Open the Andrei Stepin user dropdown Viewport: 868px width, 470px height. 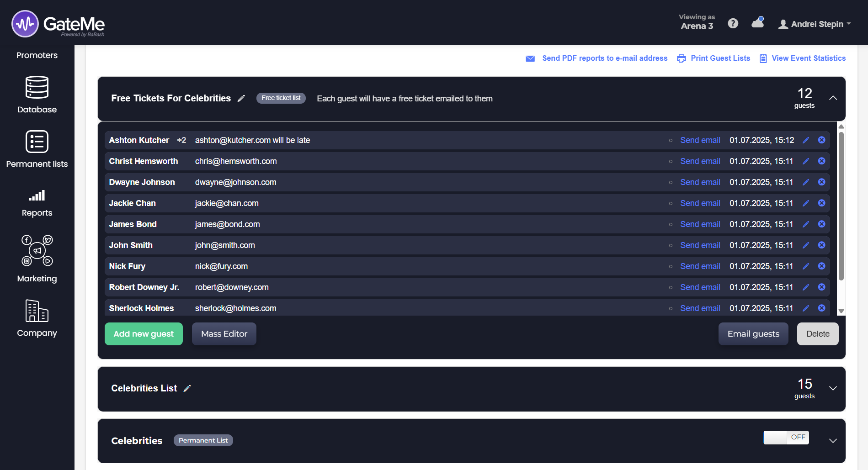point(815,24)
